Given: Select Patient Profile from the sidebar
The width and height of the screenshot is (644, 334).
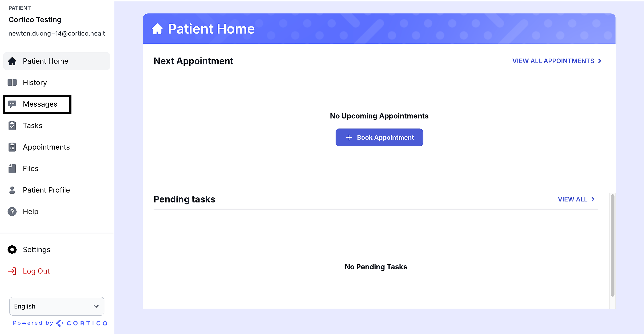Looking at the screenshot, I should pos(46,190).
